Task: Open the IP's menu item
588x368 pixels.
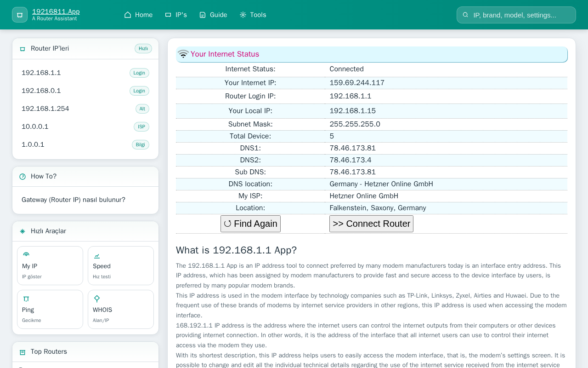Action: point(176,15)
